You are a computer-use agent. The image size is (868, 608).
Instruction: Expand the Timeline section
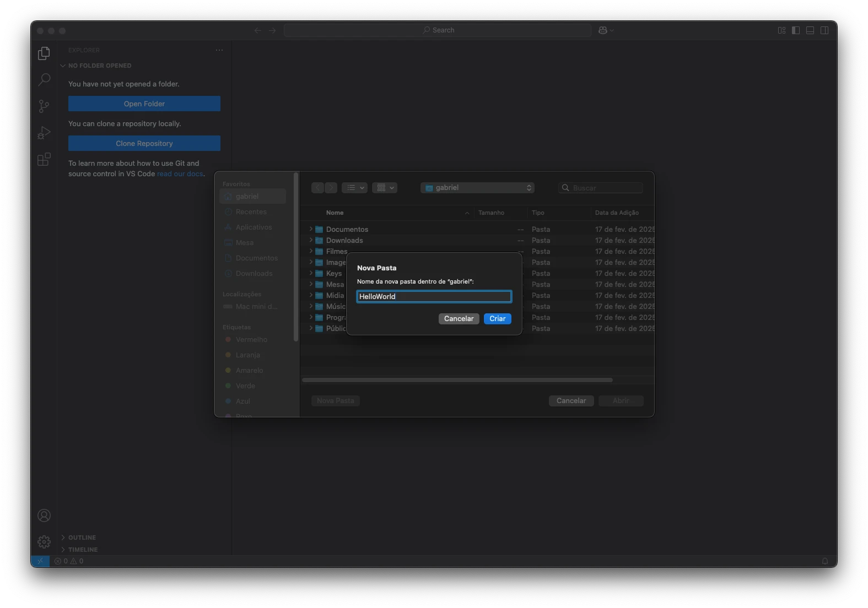click(83, 550)
